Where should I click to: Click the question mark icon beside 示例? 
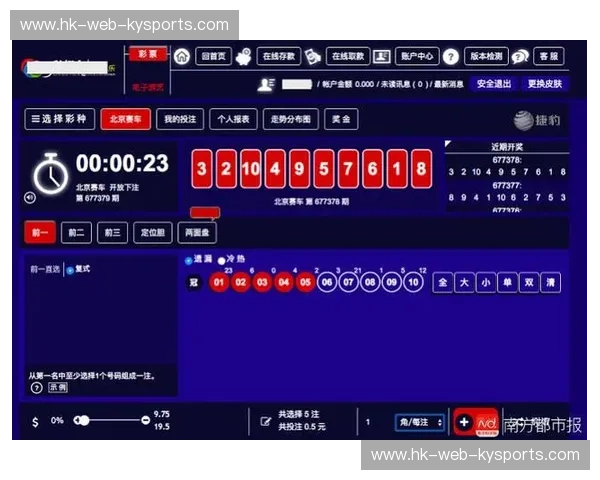tap(36, 387)
